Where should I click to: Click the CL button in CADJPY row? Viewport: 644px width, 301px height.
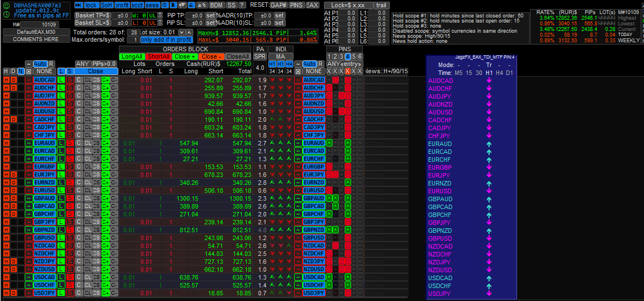tap(87, 127)
